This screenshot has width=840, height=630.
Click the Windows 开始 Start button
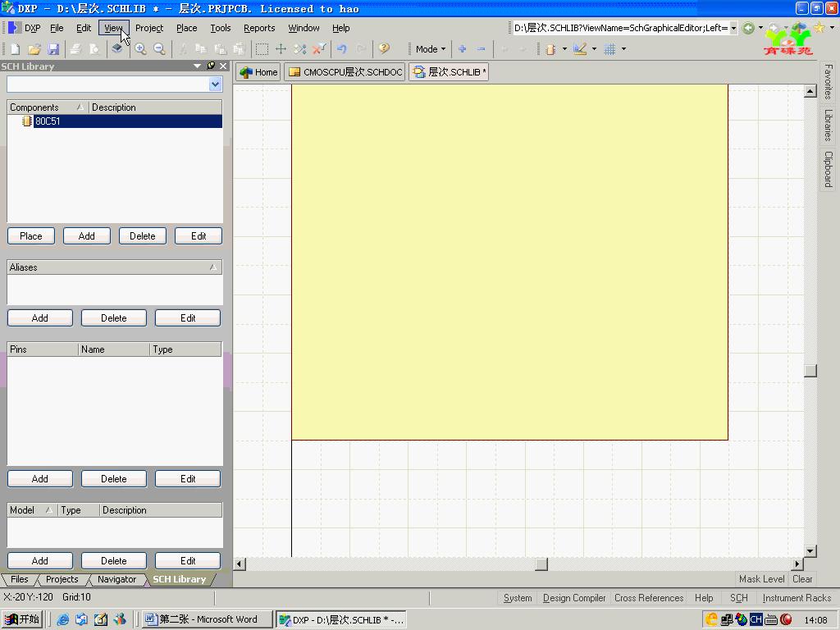click(22, 619)
